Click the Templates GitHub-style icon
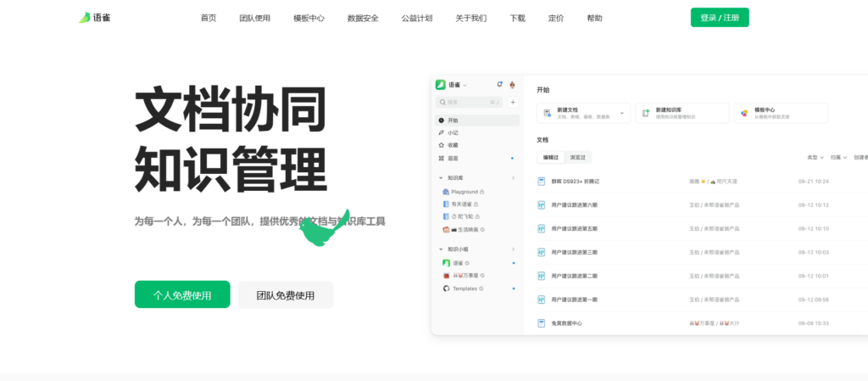 [x=446, y=289]
